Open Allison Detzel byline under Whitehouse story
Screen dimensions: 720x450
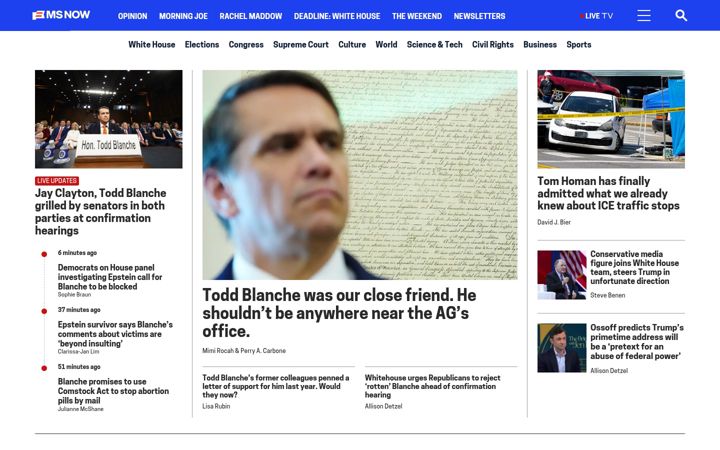coord(383,406)
